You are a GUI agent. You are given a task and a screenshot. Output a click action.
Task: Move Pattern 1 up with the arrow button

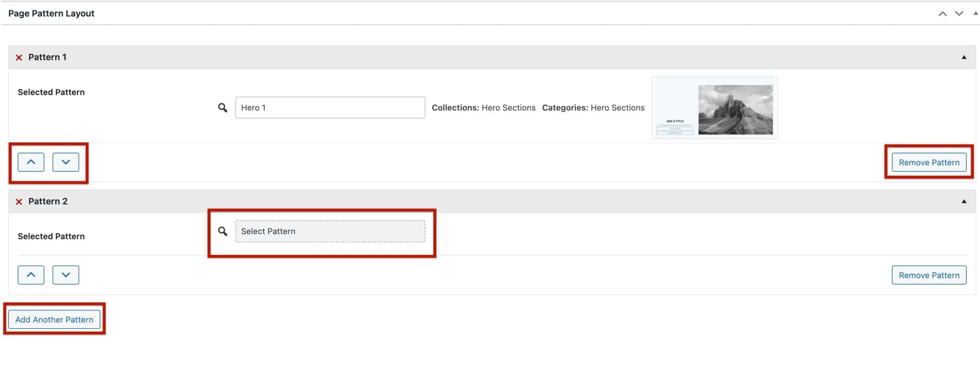click(31, 162)
